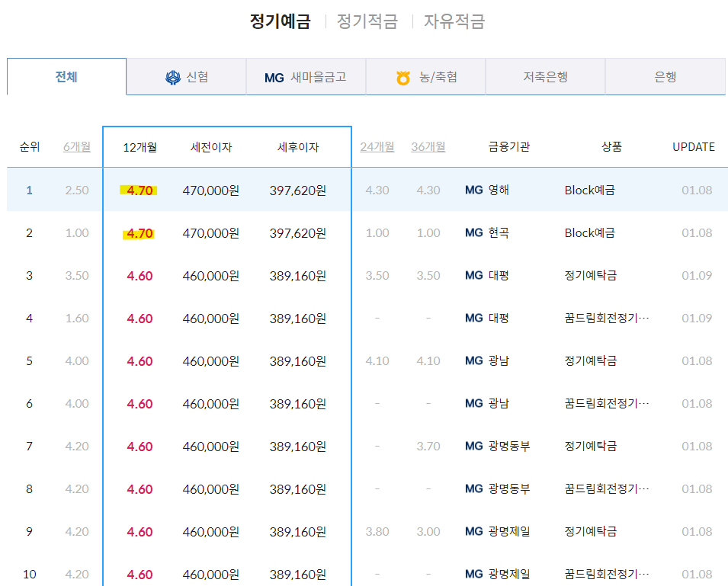Viewport: 728px width, 586px height.
Task: Select the MG logo icon on 새마을금고 tab
Action: click(x=274, y=76)
